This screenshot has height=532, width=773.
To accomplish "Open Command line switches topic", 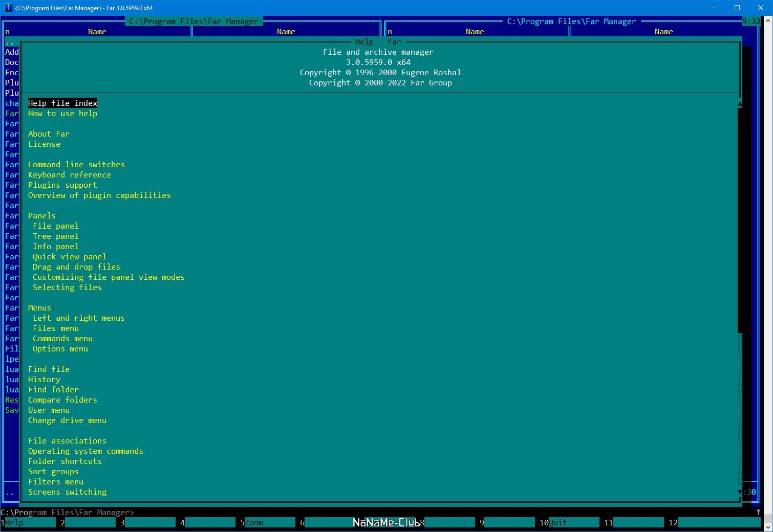I will (76, 165).
